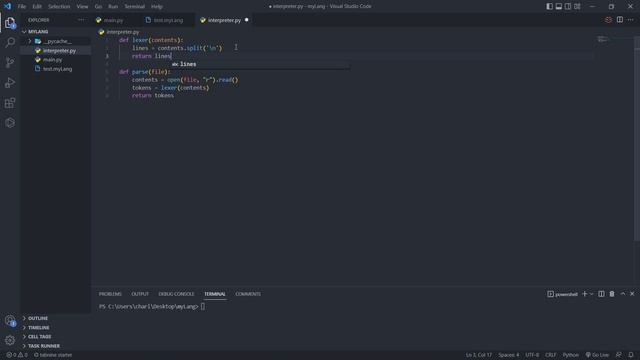Change end of line sequence CRLF
The width and height of the screenshot is (640, 360).
tap(551, 355)
